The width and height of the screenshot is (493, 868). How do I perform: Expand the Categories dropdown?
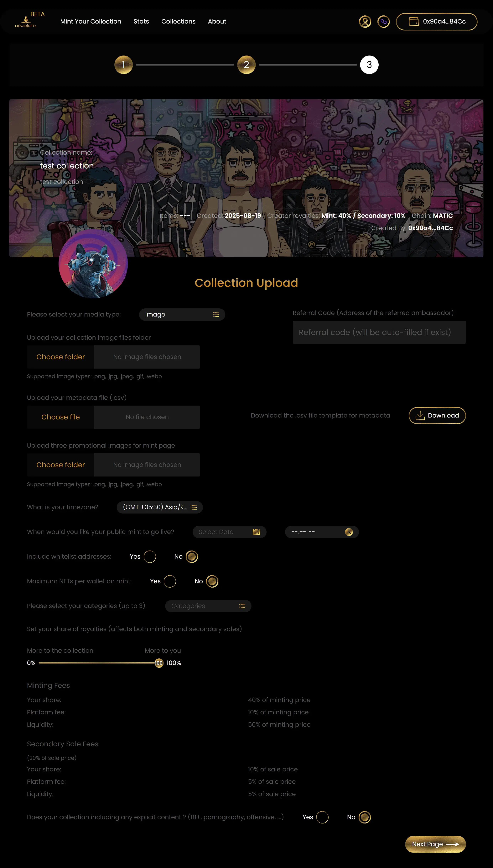tap(208, 606)
